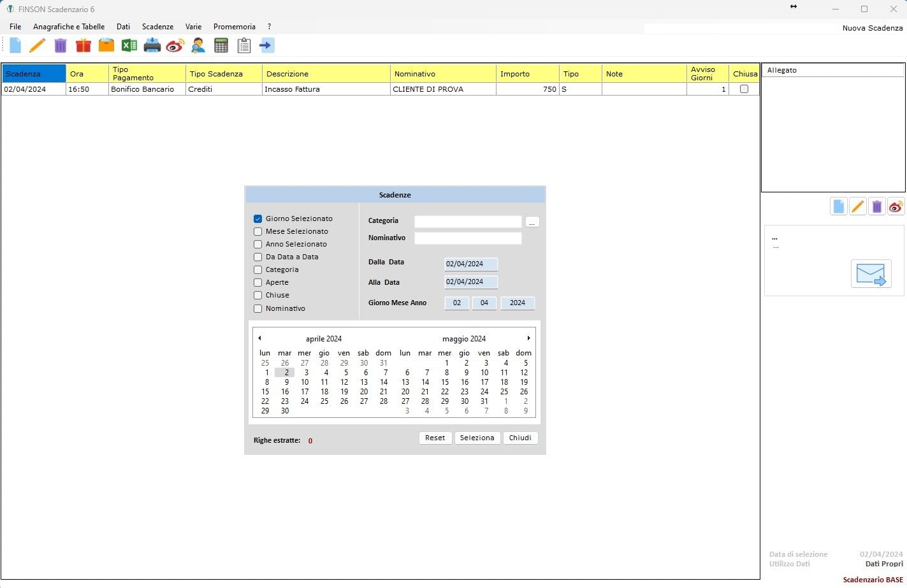The width and height of the screenshot is (907, 588).
Task: Go to next month in calendar
Action: (x=528, y=338)
